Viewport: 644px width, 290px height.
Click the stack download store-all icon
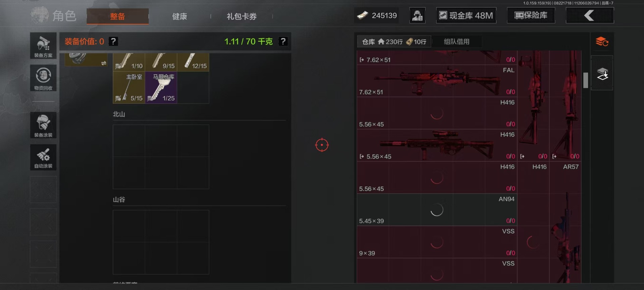[602, 73]
